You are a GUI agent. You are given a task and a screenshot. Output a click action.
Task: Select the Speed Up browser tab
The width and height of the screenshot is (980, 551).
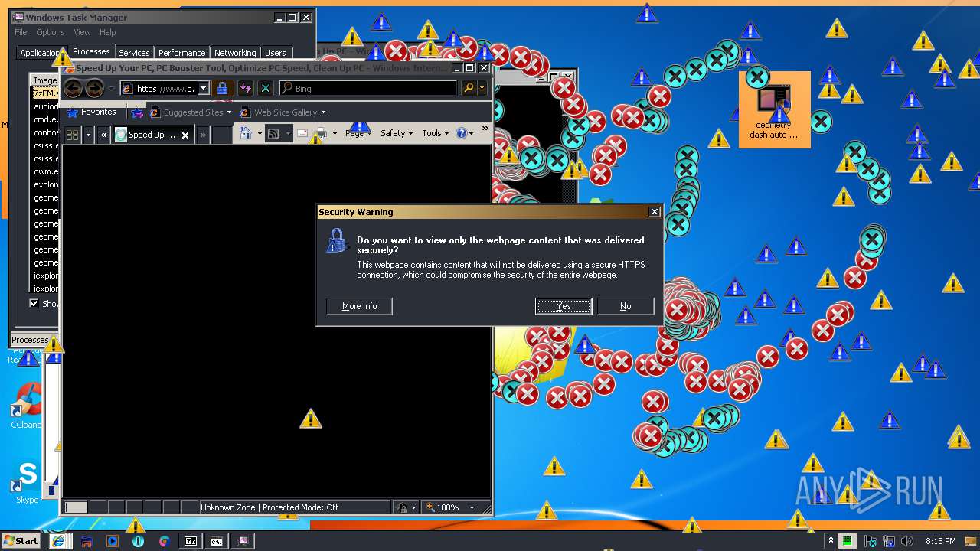[152, 135]
